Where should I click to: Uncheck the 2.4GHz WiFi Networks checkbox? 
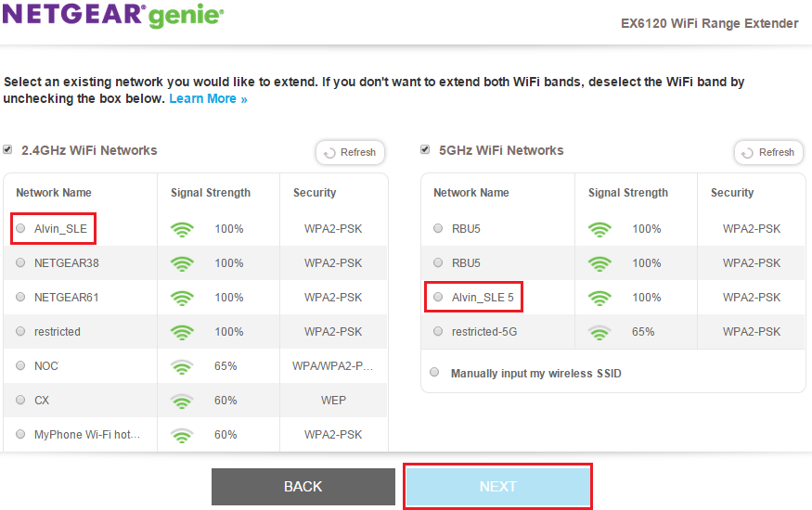[x=8, y=149]
